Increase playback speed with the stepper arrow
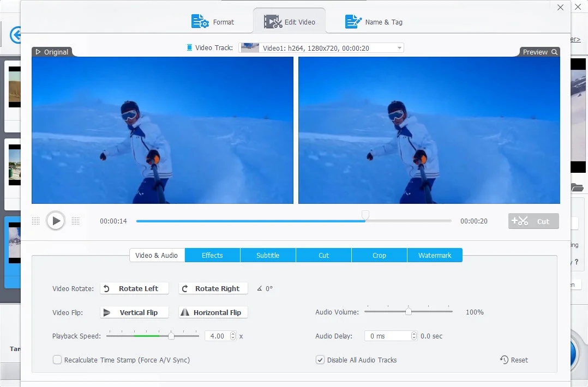Screen dimensions: 588x387 (x=233, y=333)
